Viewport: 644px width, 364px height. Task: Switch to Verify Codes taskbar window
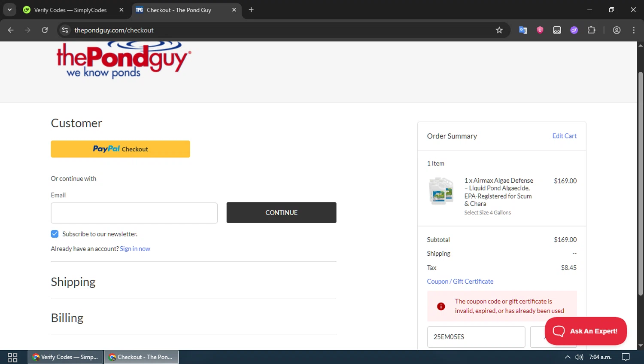[x=65, y=357]
